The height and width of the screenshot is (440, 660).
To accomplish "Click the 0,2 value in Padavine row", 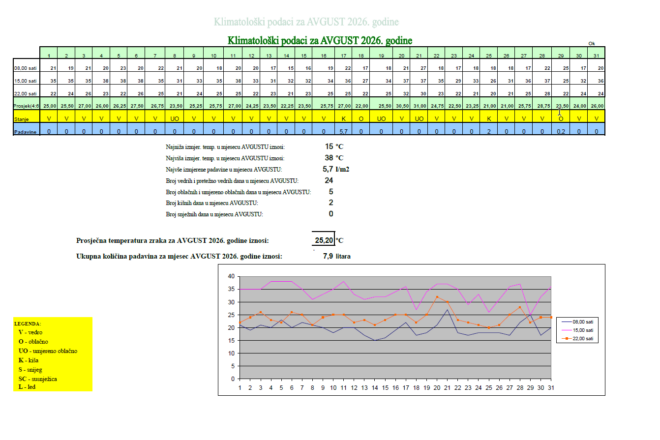I will pos(561,131).
